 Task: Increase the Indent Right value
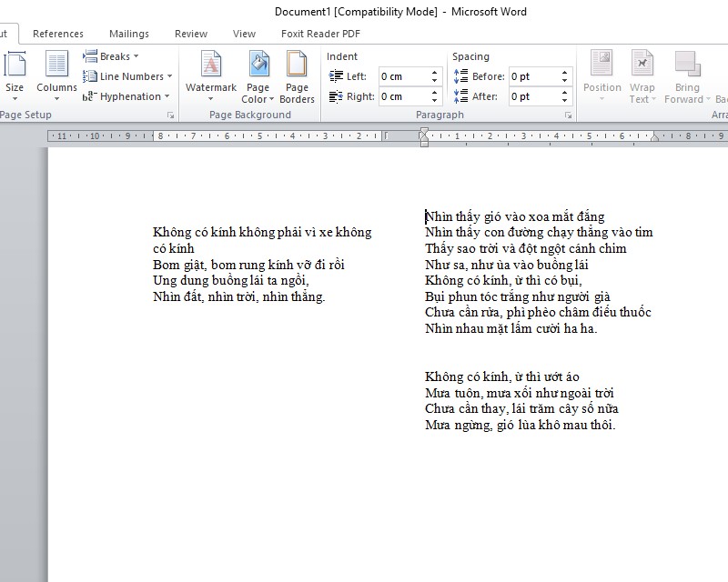point(435,93)
